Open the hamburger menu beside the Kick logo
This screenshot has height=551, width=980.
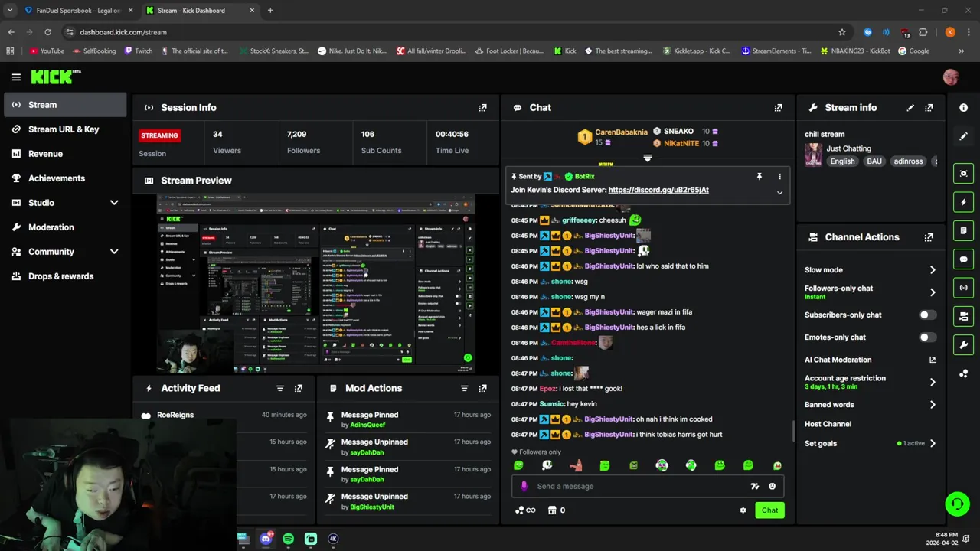click(16, 77)
